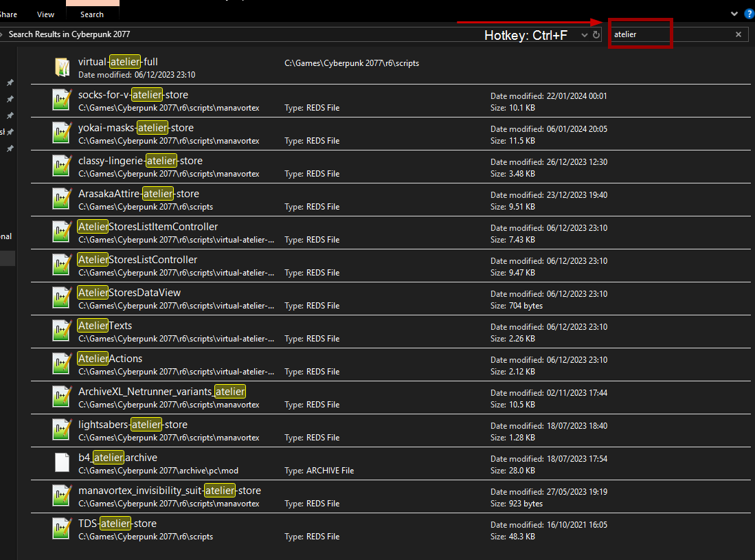This screenshot has width=755, height=560.
Task: Open the Share ribbon tab
Action: point(8,14)
